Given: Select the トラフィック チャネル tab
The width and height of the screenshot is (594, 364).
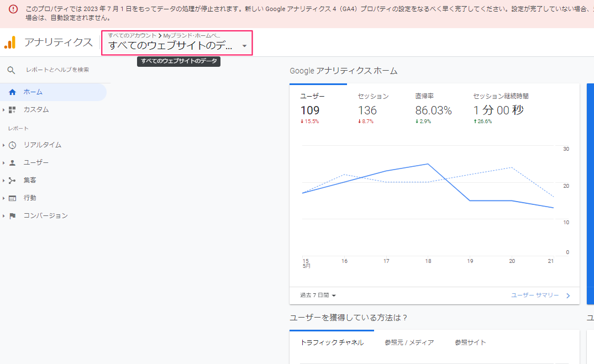Looking at the screenshot, I should tap(332, 342).
